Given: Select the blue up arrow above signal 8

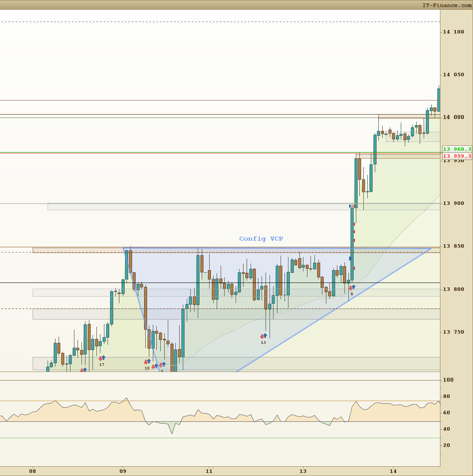Looking at the screenshot, I should pos(354,287).
